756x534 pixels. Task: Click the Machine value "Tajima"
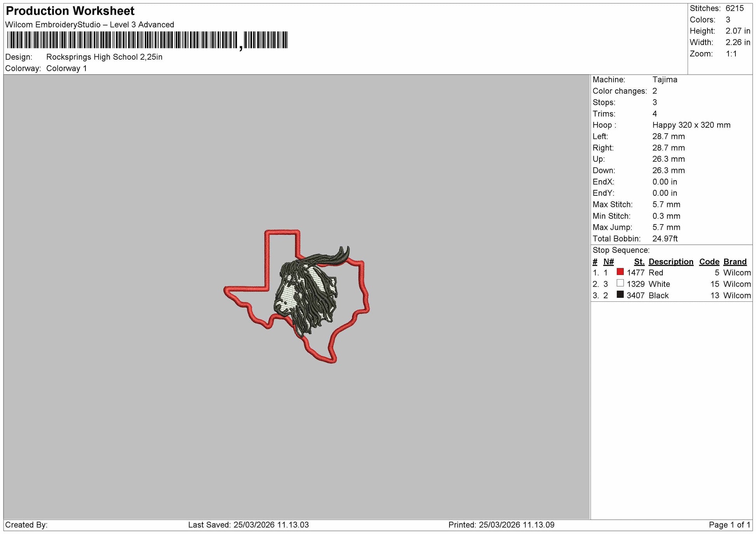tap(665, 80)
